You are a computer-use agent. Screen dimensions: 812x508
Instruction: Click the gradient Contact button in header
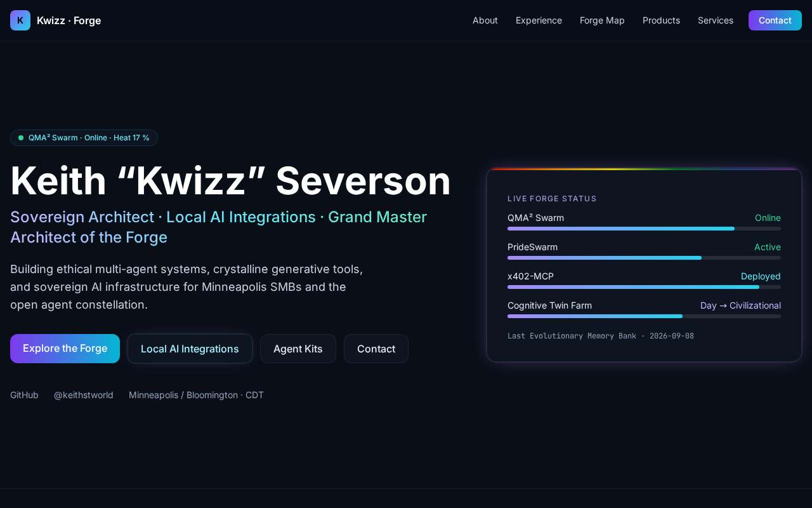(775, 20)
